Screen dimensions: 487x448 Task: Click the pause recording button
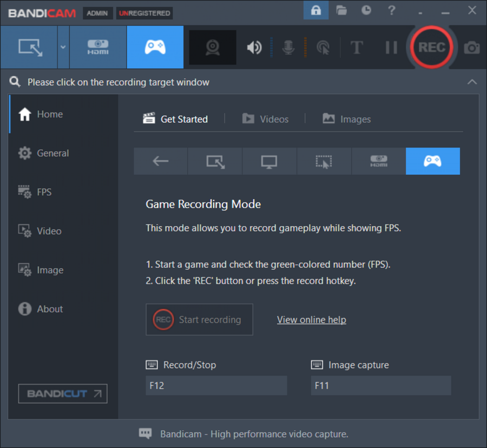click(391, 48)
